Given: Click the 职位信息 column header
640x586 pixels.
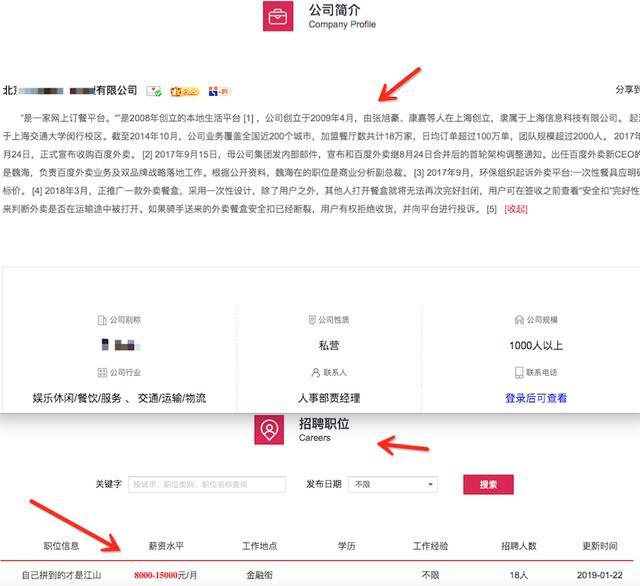Looking at the screenshot, I should (x=61, y=546).
